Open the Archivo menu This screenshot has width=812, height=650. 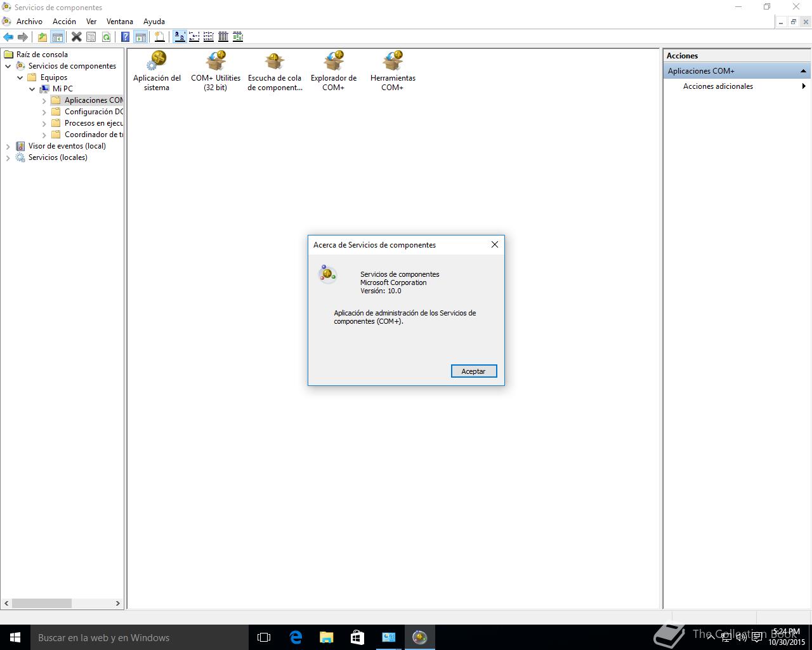[29, 22]
